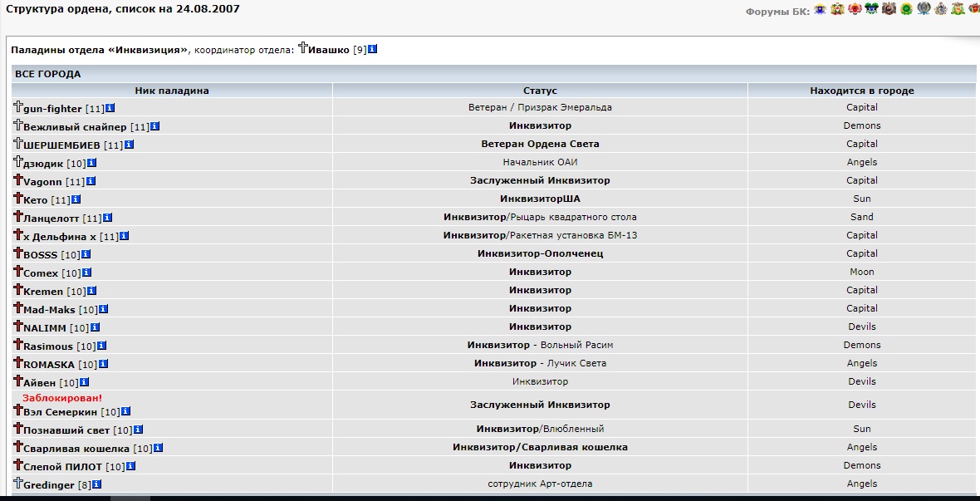
Task: Open player link Ланцелотт
Action: click(51, 219)
